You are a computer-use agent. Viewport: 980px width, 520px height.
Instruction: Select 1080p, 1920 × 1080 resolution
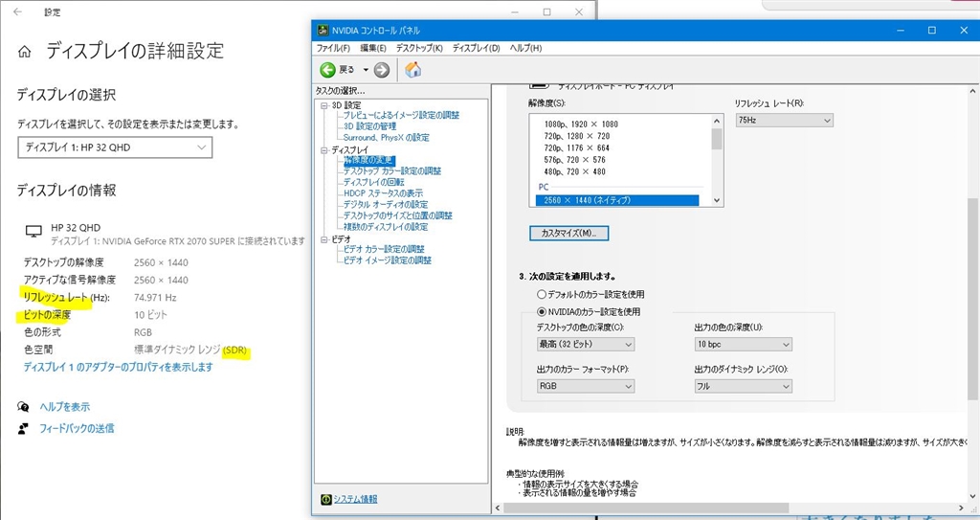581,124
